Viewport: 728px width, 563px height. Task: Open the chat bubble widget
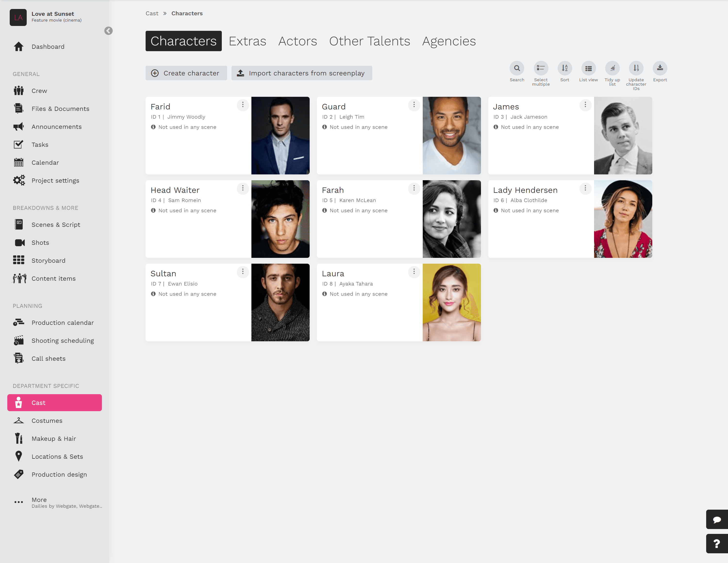[717, 519]
